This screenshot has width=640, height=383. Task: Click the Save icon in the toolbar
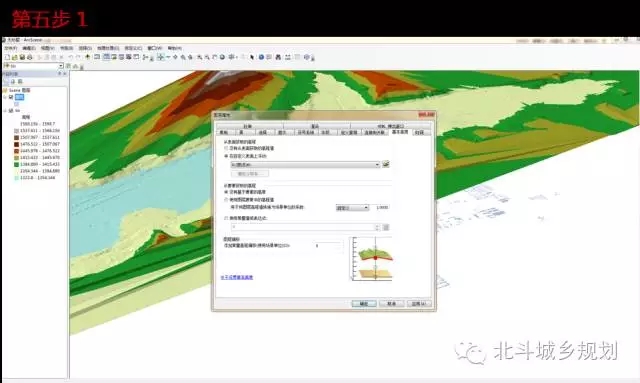click(22, 57)
